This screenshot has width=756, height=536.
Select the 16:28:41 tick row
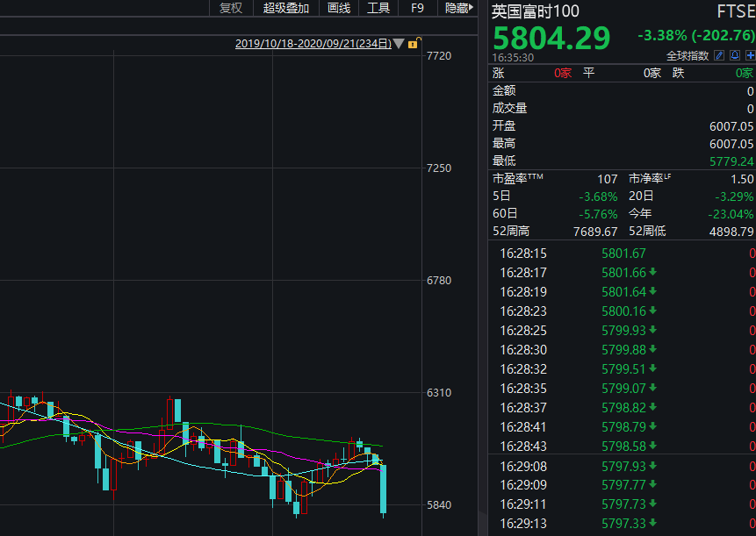[622, 426]
